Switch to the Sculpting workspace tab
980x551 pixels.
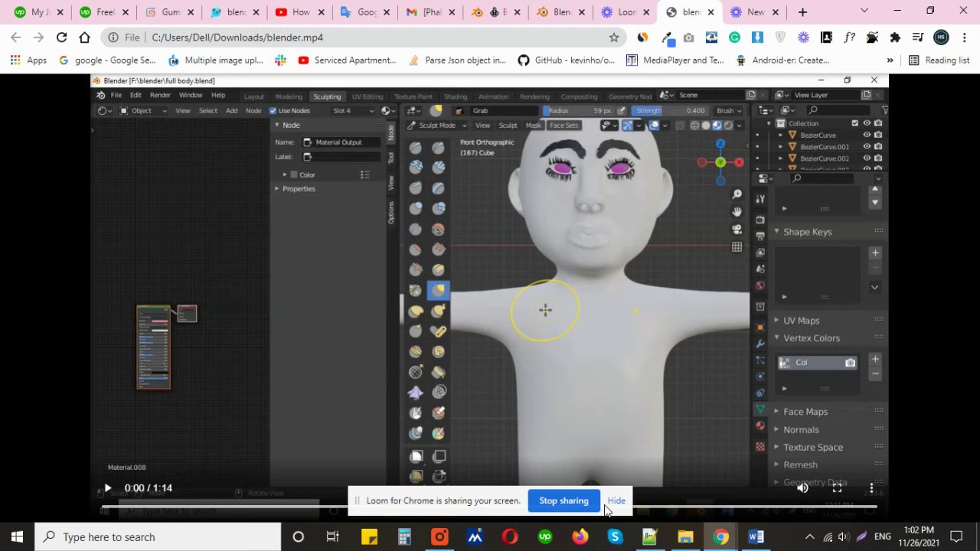coord(327,96)
